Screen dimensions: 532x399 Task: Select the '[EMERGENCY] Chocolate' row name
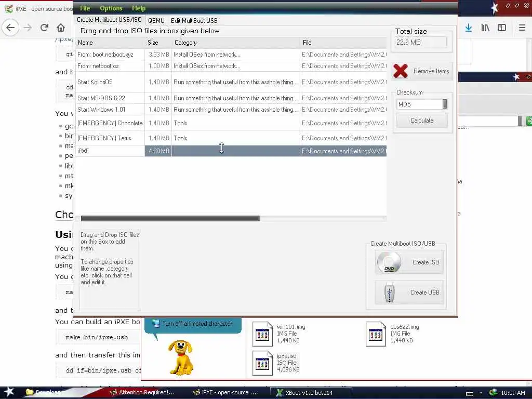click(x=110, y=123)
